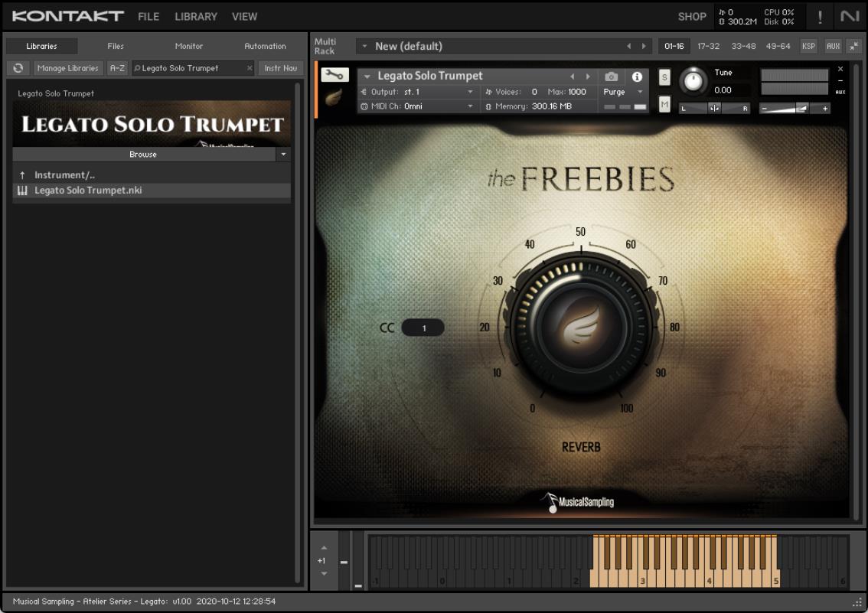
Task: Go to the previous multi preset arrow
Action: (x=629, y=47)
